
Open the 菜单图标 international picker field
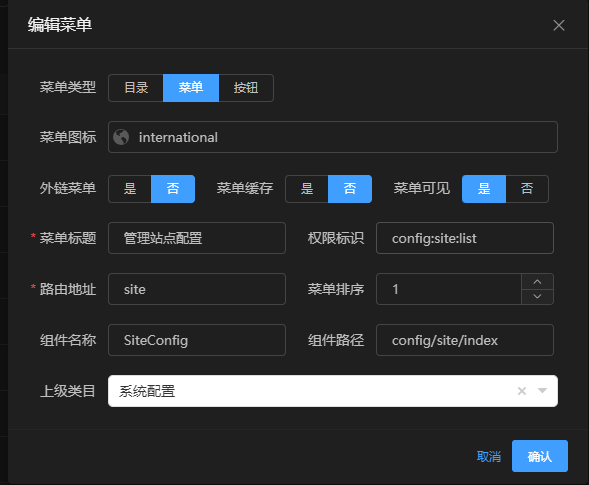(333, 137)
